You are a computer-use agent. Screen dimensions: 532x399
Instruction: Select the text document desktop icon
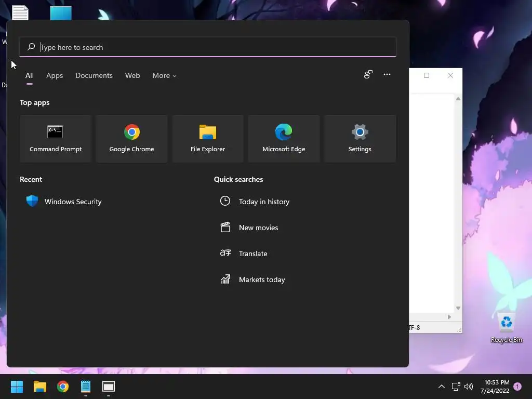coord(20,12)
